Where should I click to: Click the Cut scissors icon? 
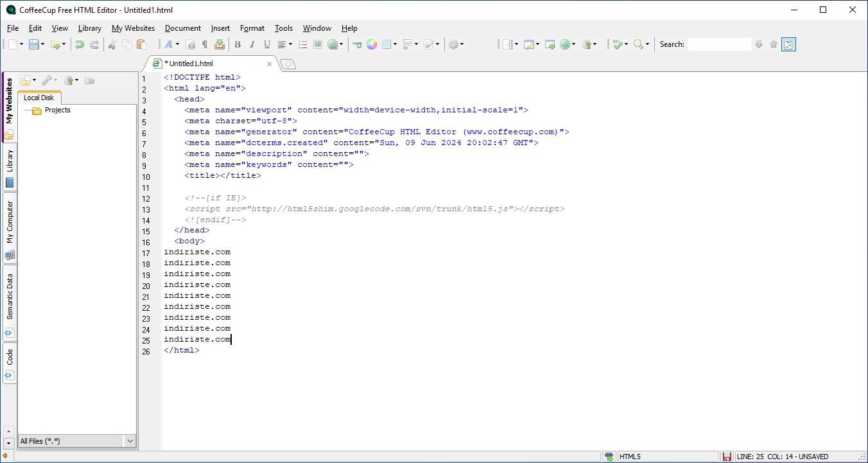[x=112, y=44]
